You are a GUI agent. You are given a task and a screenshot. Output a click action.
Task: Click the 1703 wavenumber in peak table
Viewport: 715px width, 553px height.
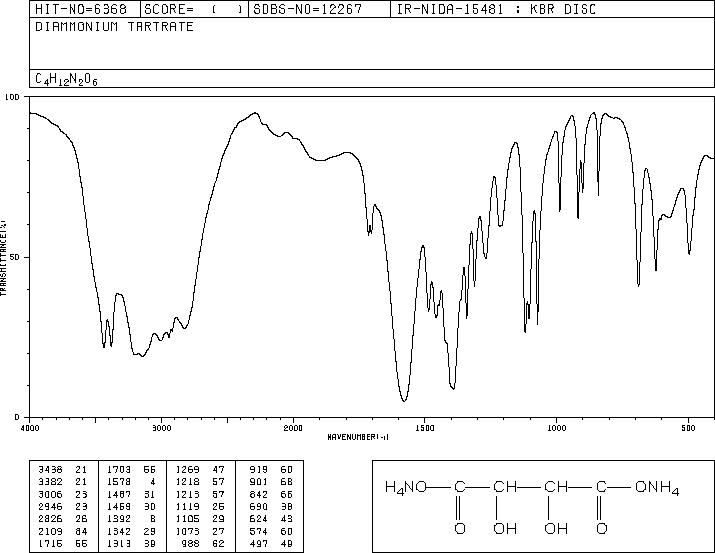[x=119, y=469]
